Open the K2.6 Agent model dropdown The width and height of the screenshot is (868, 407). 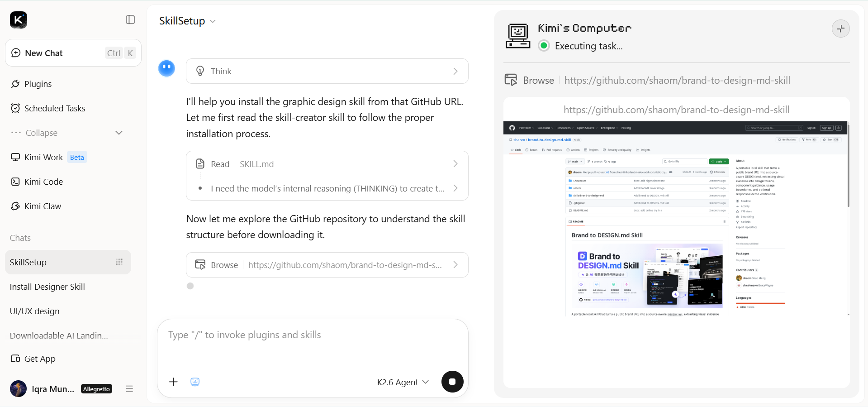[x=403, y=383]
